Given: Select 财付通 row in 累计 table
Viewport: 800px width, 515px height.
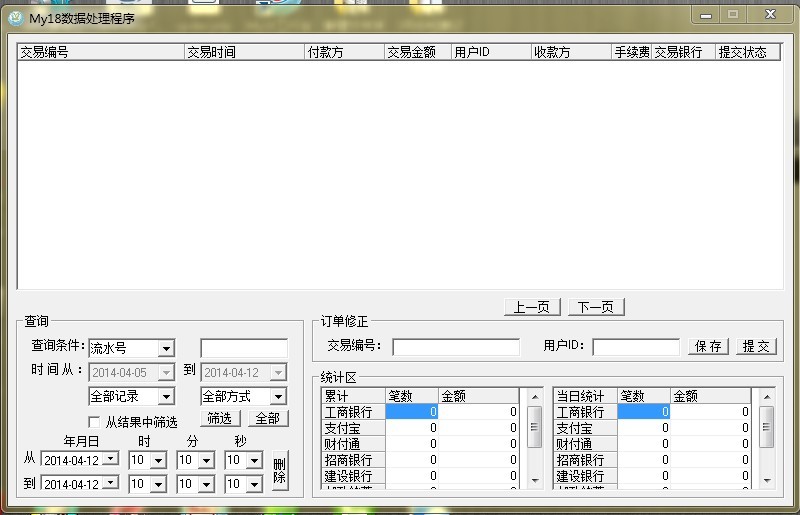Looking at the screenshot, I should 420,444.
